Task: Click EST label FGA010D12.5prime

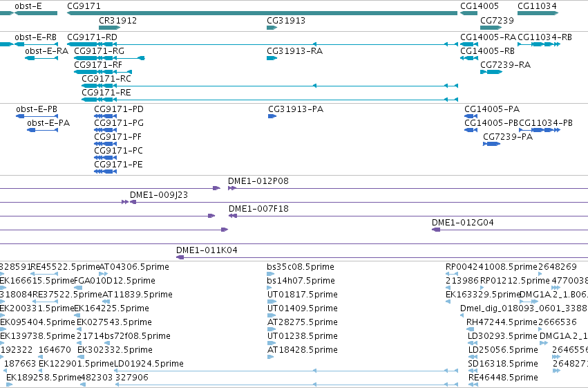Action: pyautogui.click(x=115, y=281)
